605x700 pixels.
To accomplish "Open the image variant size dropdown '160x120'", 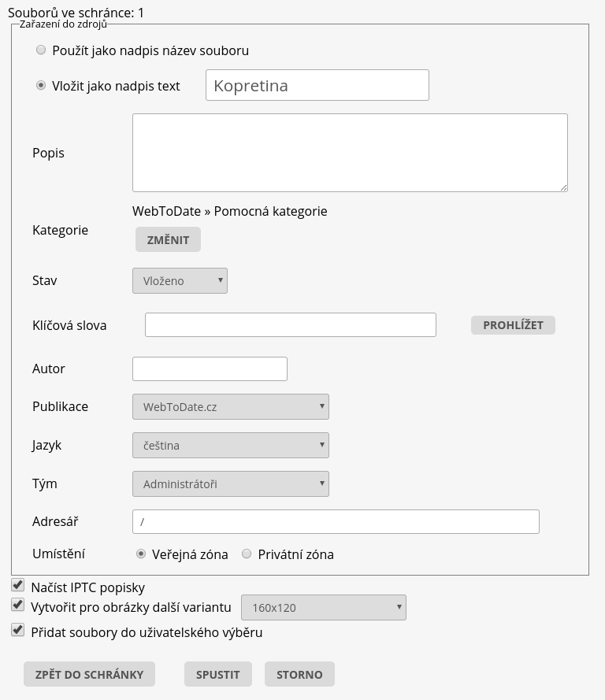I will coord(323,608).
